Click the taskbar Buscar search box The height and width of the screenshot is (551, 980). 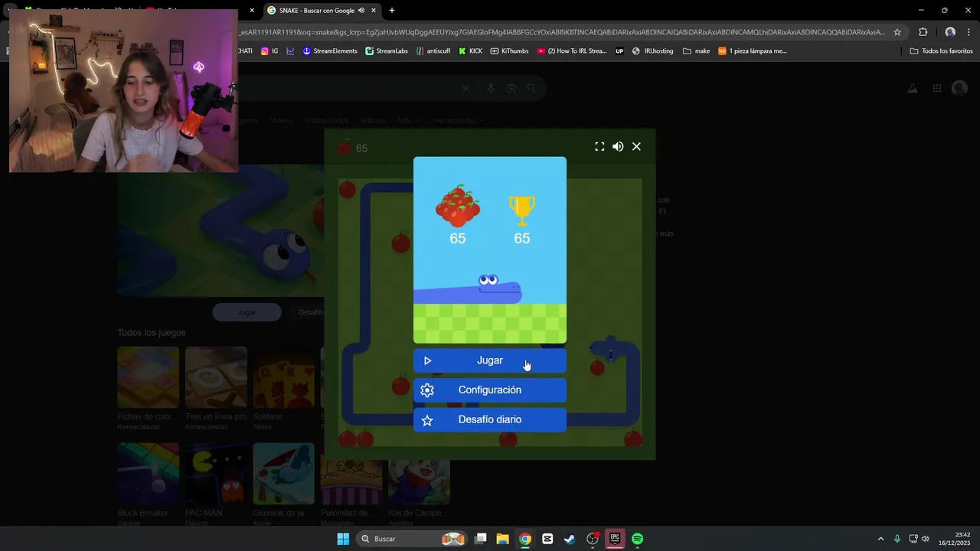(413, 539)
